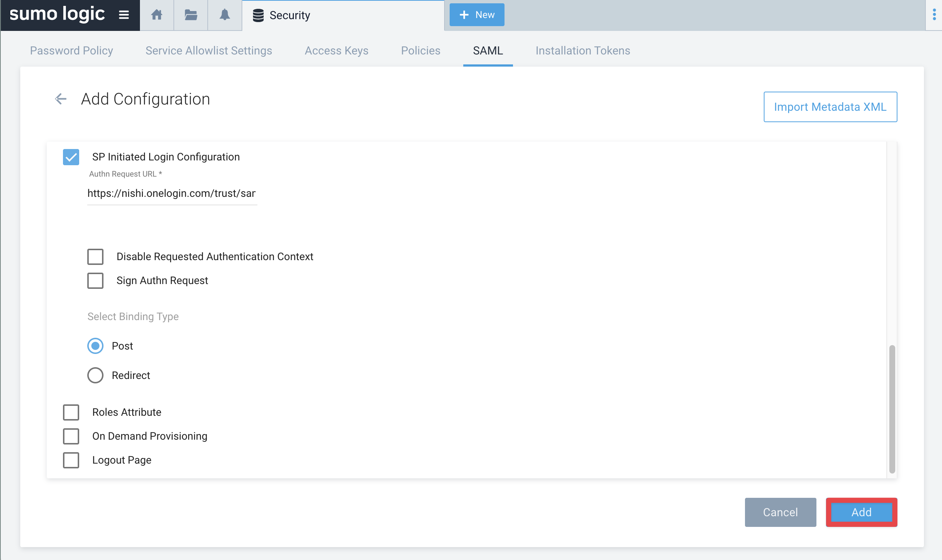Check On Demand Provisioning
This screenshot has height=560, width=942.
tap(71, 436)
